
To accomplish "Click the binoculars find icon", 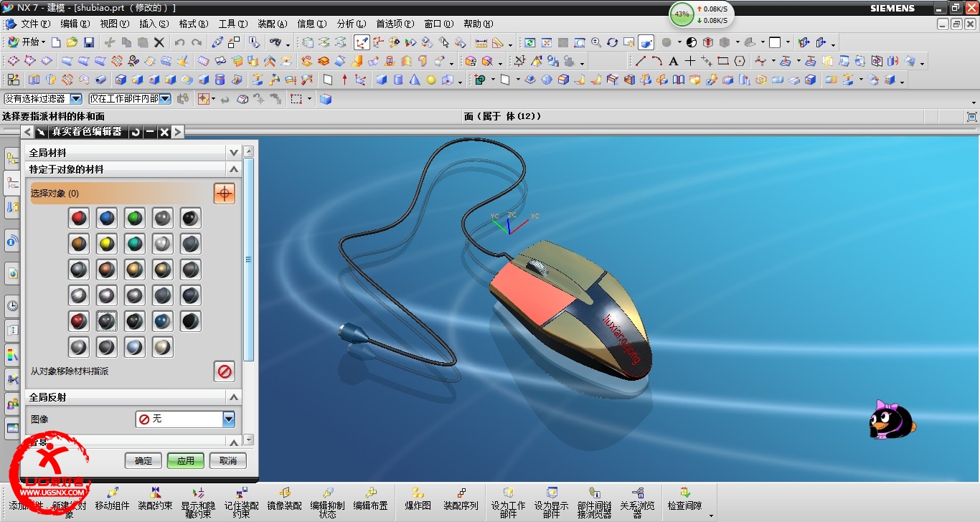I will point(276,42).
